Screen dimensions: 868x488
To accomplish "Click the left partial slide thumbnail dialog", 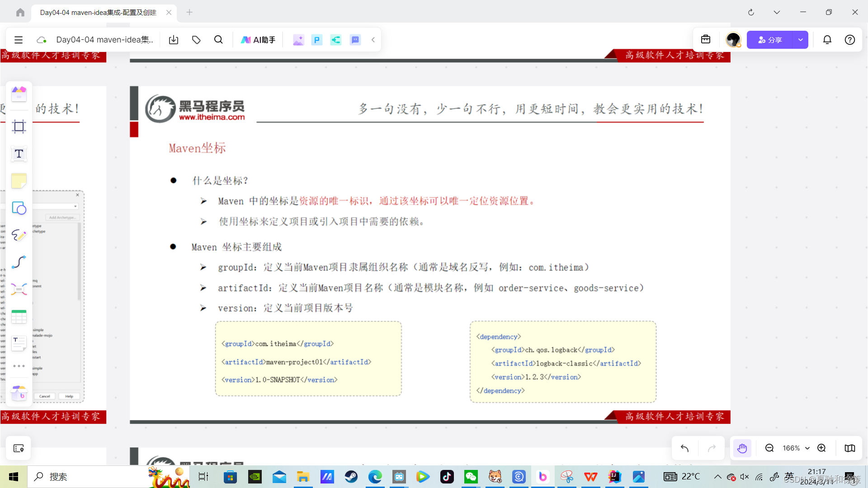I will (43, 296).
